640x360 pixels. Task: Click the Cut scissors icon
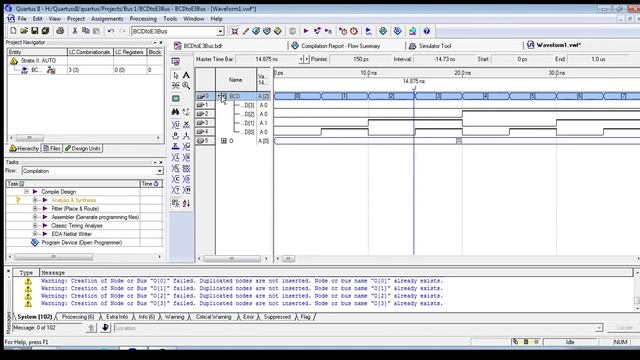tap(75, 31)
